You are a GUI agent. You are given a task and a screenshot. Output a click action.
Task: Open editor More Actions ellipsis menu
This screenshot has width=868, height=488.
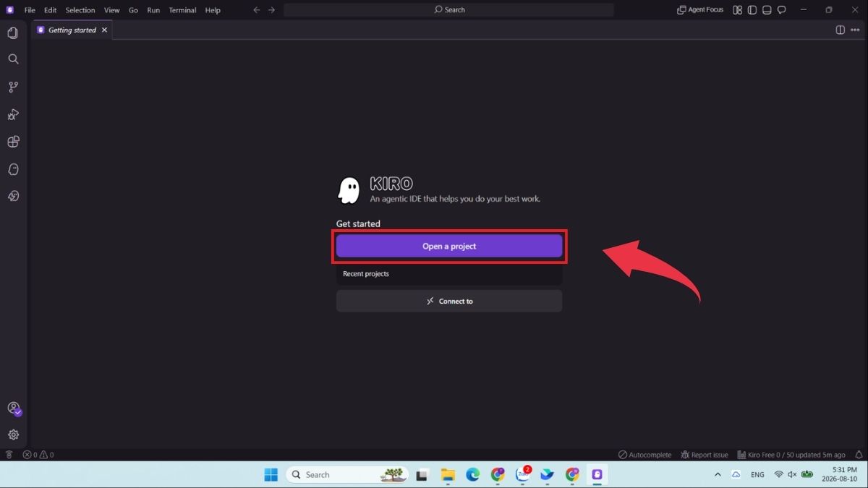pos(854,30)
